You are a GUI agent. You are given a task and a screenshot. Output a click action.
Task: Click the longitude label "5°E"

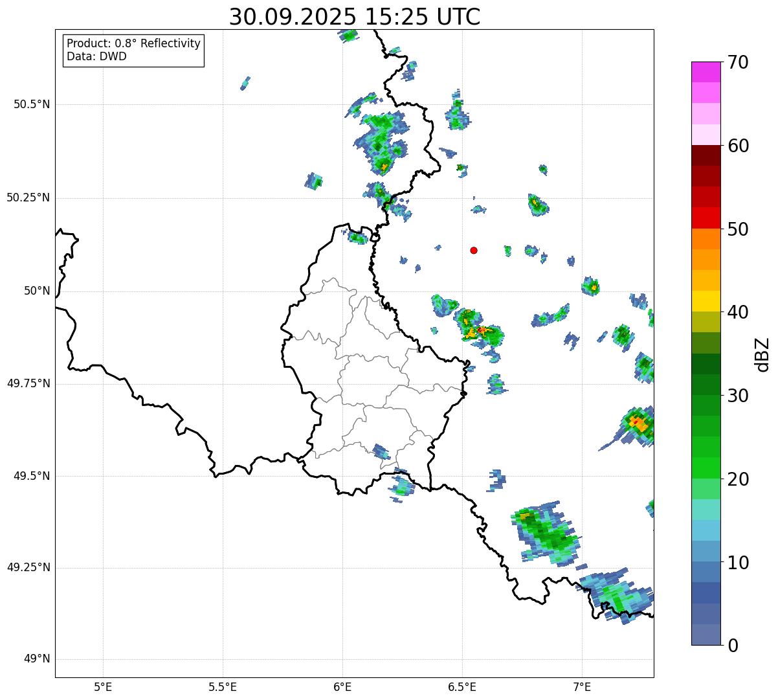pyautogui.click(x=103, y=686)
